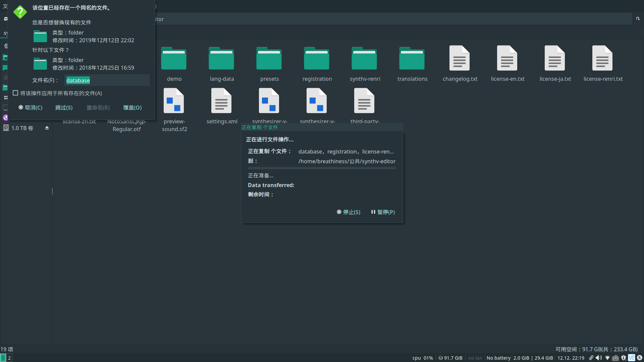Viewport: 644px width, 362px height.
Task: Click the Wi-Fi tray icon
Action: (x=607, y=358)
